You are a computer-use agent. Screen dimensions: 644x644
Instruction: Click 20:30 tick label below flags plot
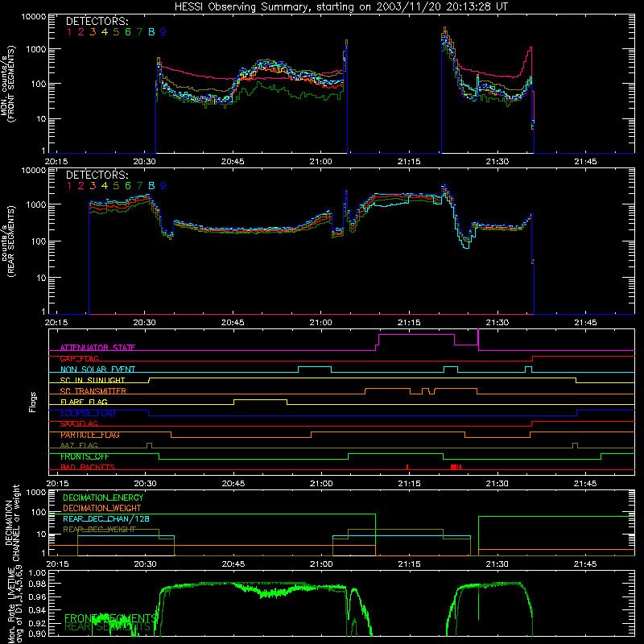(x=146, y=484)
